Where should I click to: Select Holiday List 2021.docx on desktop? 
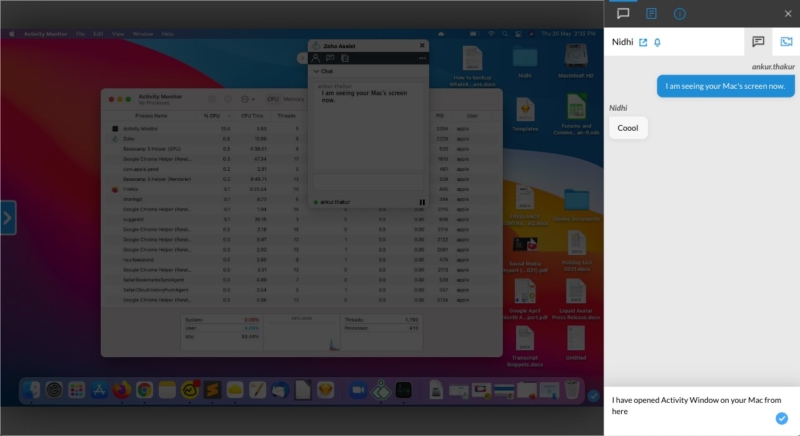[576, 251]
